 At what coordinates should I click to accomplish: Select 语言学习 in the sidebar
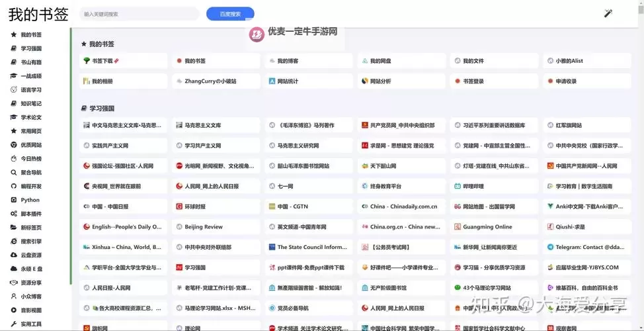[x=31, y=89]
